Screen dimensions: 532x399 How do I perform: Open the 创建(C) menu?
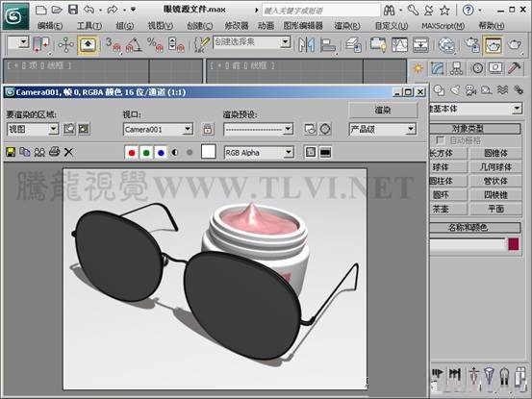click(x=200, y=26)
